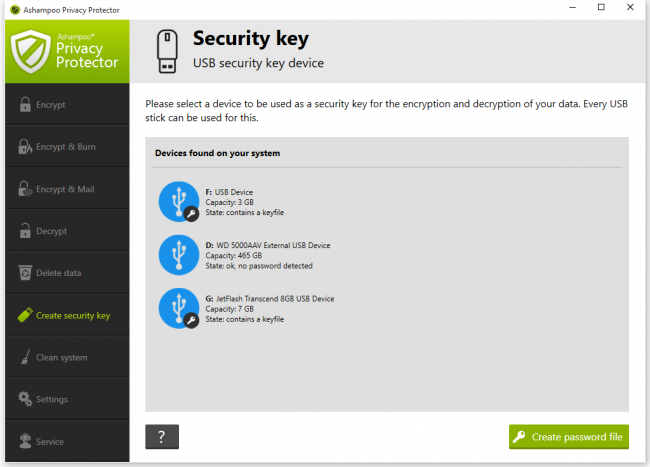Open help with the question mark button
Viewport: 650px width, 467px height.
(x=162, y=436)
